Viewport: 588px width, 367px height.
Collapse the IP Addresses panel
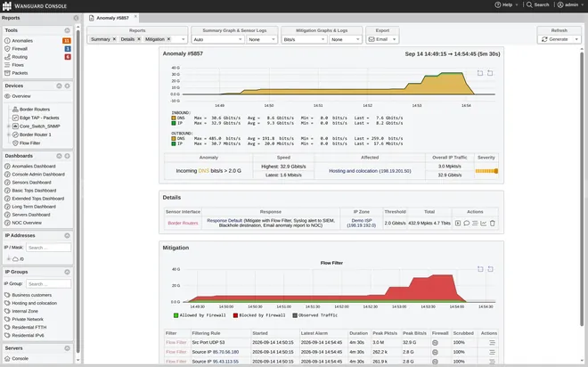click(67, 236)
